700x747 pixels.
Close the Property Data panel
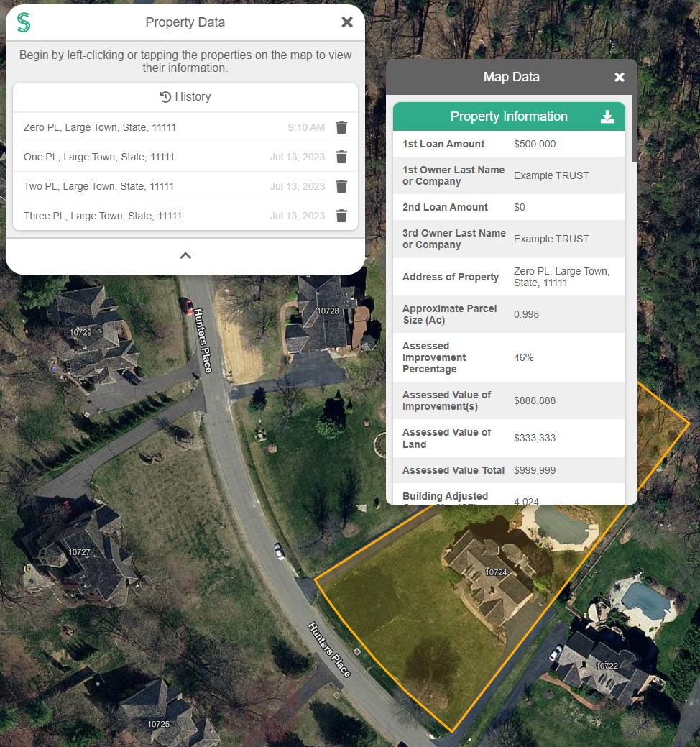click(347, 22)
